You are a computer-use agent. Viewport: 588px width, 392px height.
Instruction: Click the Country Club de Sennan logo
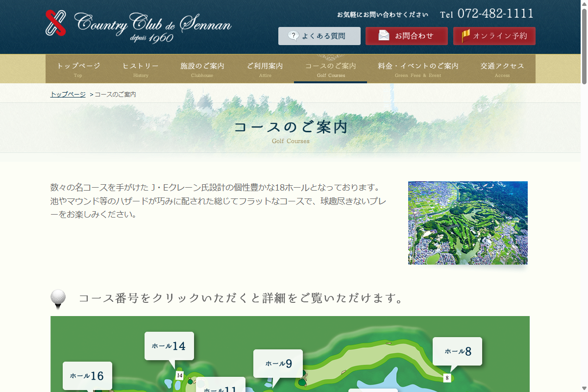[139, 26]
